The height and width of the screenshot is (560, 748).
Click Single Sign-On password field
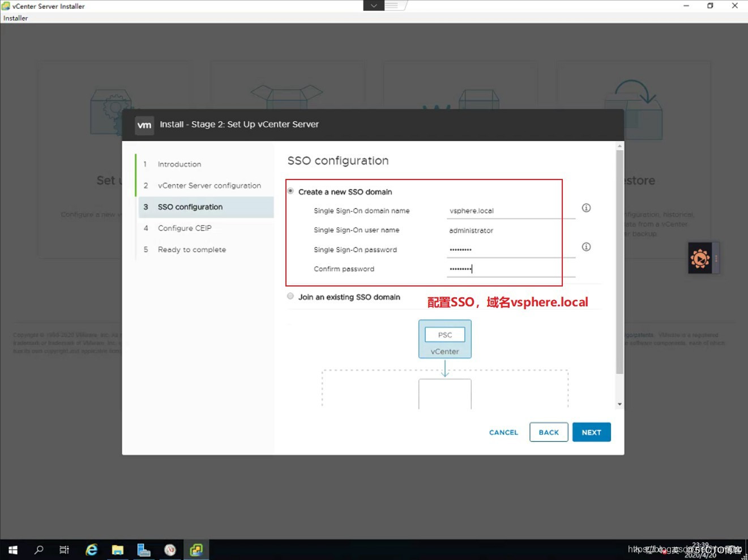click(x=511, y=250)
